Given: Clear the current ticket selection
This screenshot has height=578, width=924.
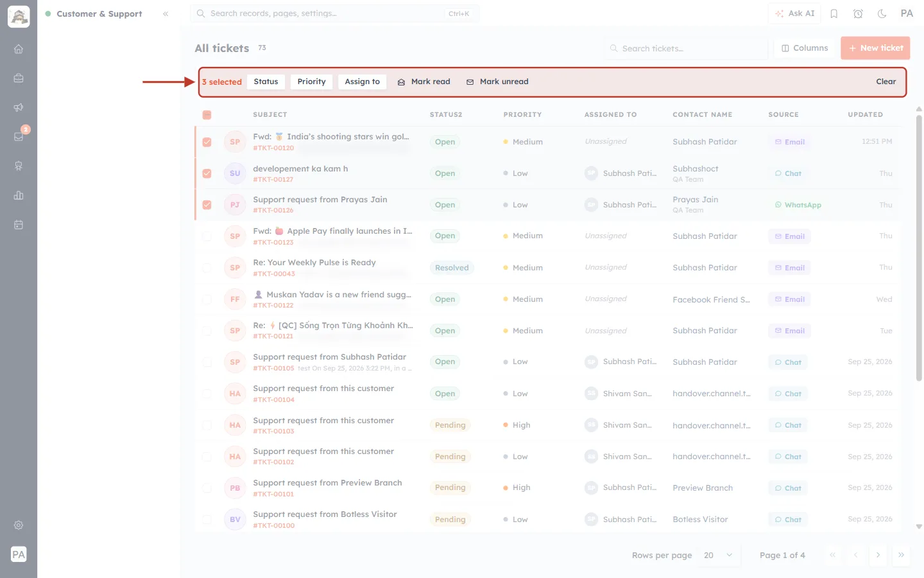Looking at the screenshot, I should [x=886, y=82].
